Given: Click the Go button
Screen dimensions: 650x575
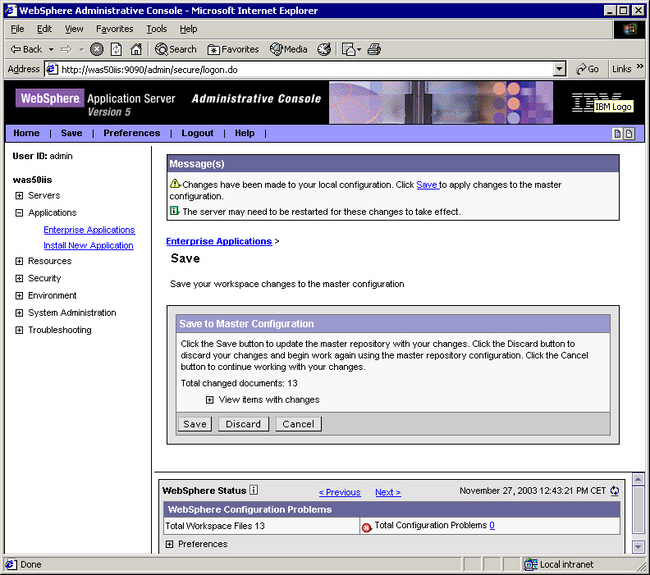Looking at the screenshot, I should click(x=587, y=69).
